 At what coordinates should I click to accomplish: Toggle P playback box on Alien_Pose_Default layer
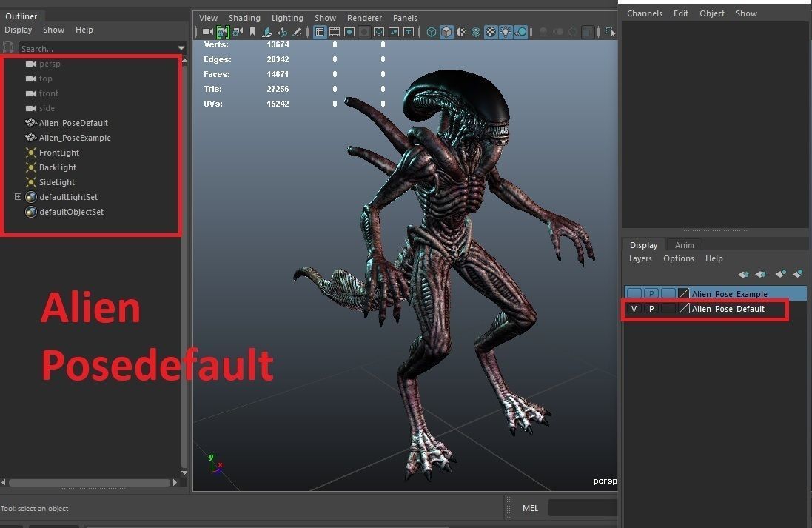tap(651, 309)
